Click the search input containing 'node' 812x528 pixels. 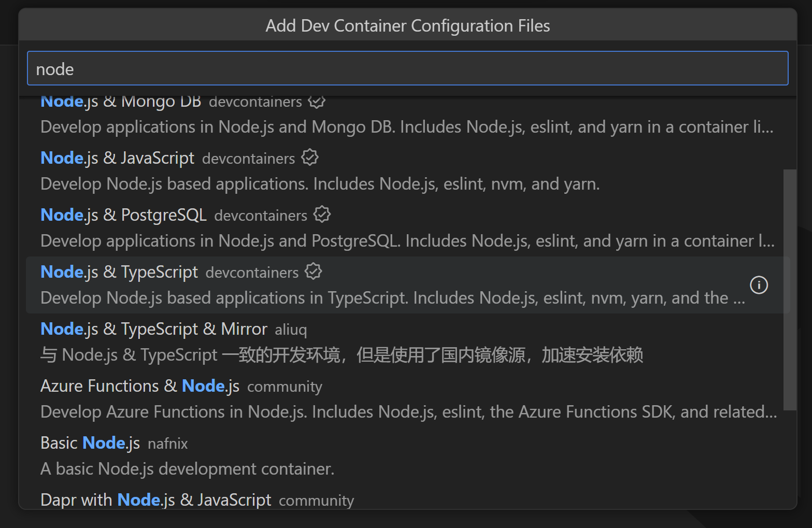407,68
